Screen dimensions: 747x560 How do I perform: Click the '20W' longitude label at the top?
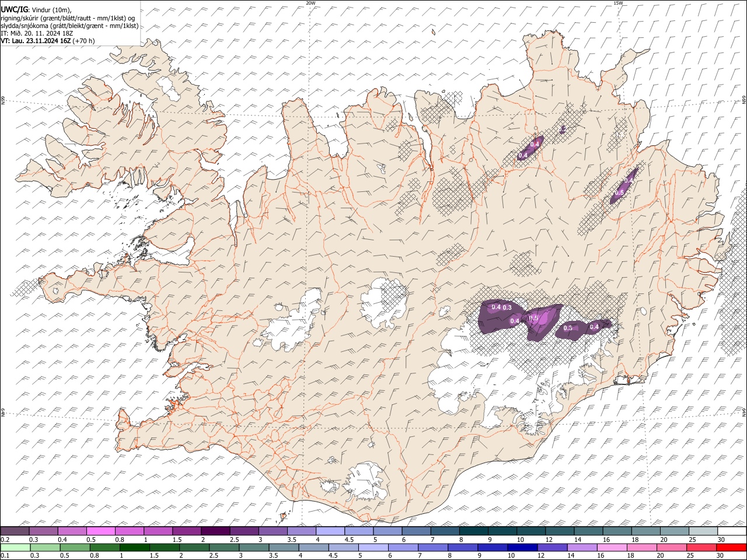[310, 3]
